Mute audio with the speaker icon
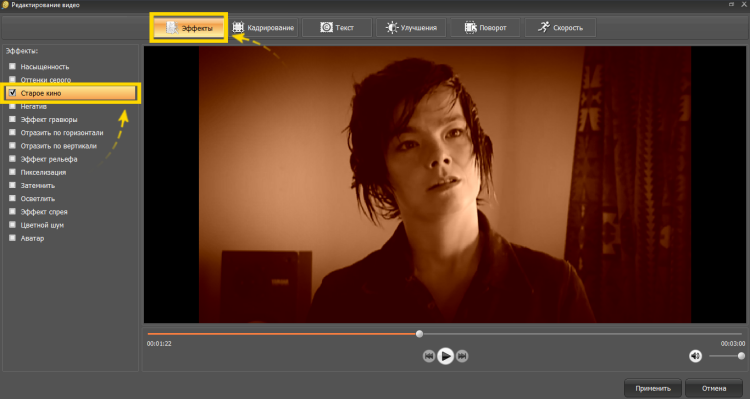The image size is (750, 399). tap(695, 356)
